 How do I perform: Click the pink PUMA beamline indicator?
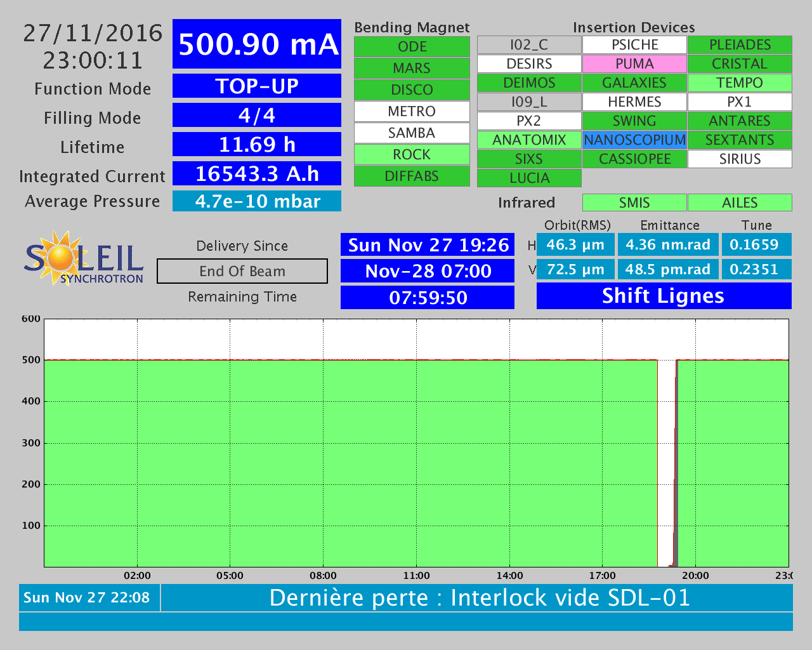point(634,64)
